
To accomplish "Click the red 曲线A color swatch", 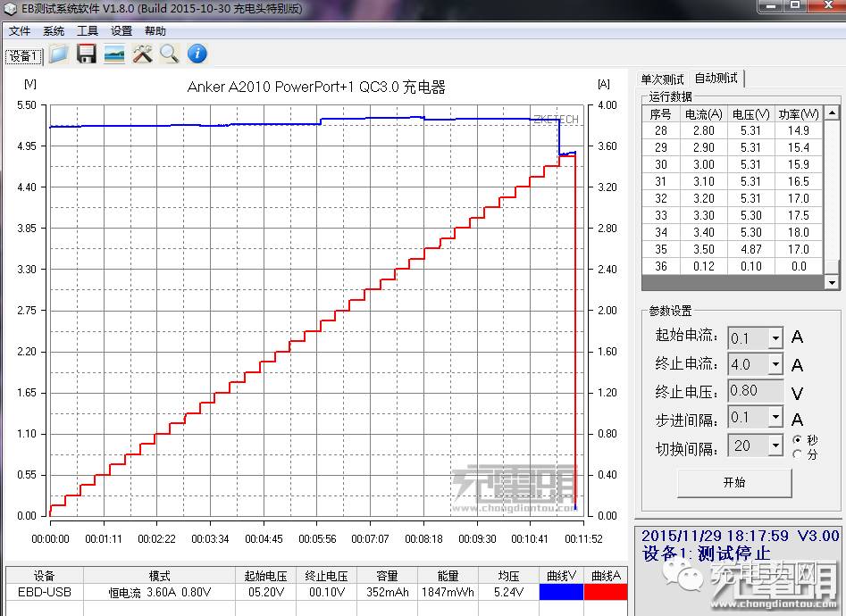I will click(x=606, y=592).
